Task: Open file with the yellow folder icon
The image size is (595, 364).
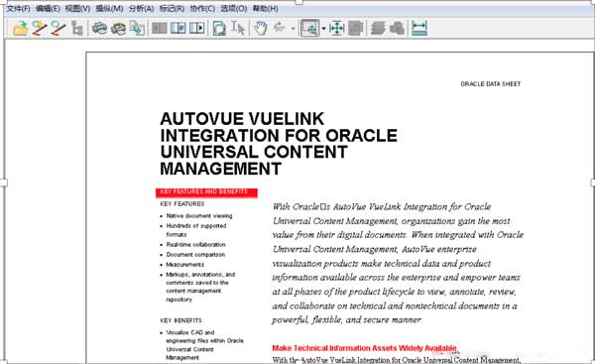Action: click(21, 29)
